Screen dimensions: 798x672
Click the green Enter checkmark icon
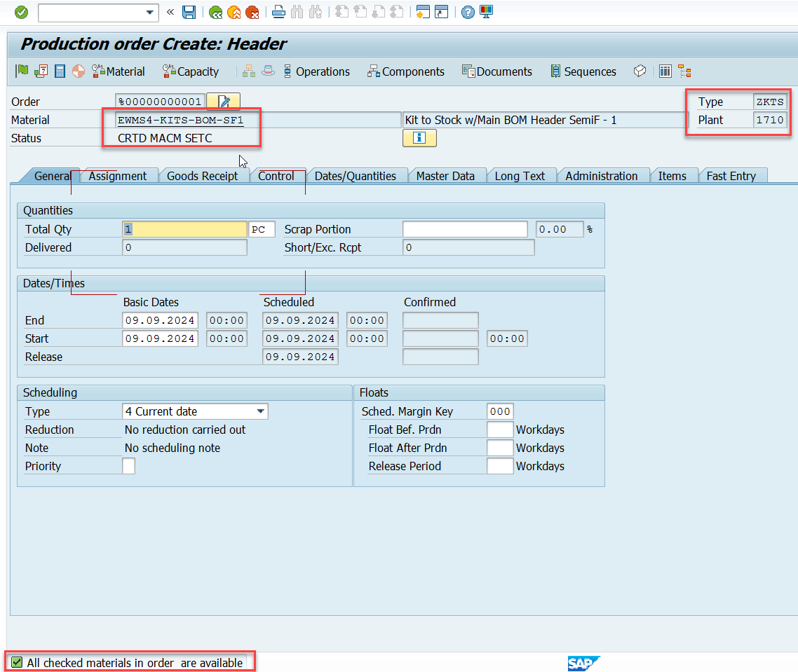[21, 12]
